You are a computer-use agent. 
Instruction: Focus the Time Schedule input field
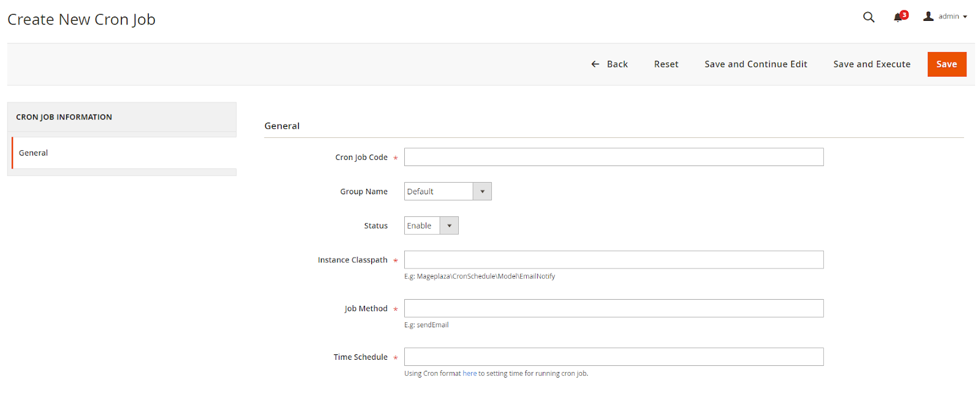614,357
